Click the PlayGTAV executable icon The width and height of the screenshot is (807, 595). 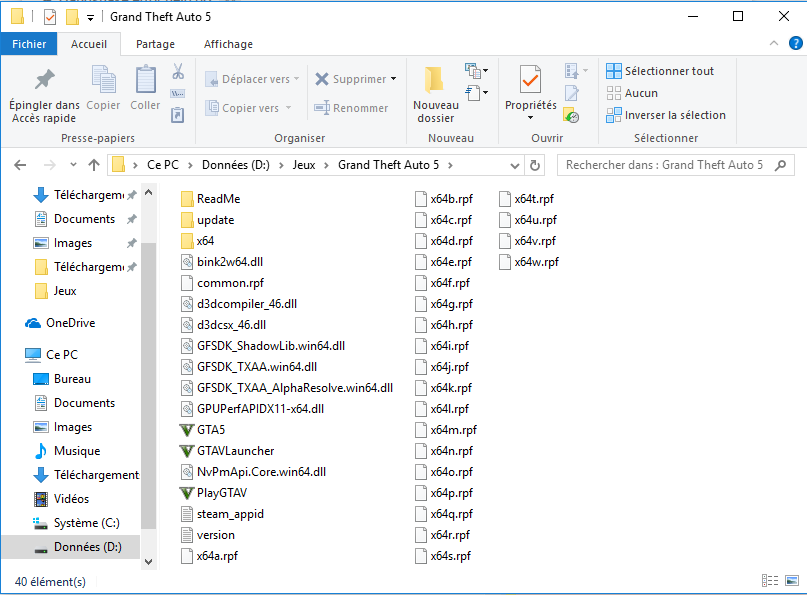[x=186, y=493]
